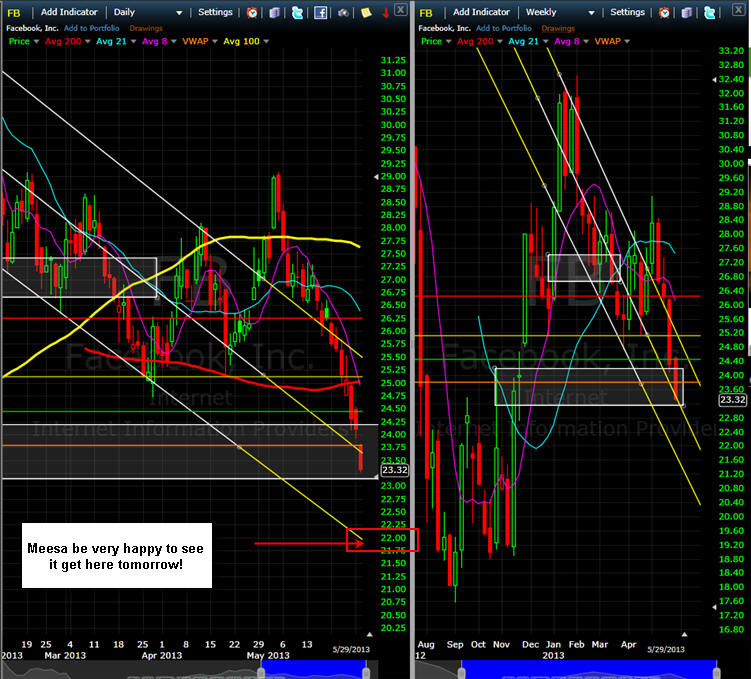Viewport: 751px width, 679px height.
Task: Expand VWAP dropdown arrow in Weekly chart
Action: [626, 42]
